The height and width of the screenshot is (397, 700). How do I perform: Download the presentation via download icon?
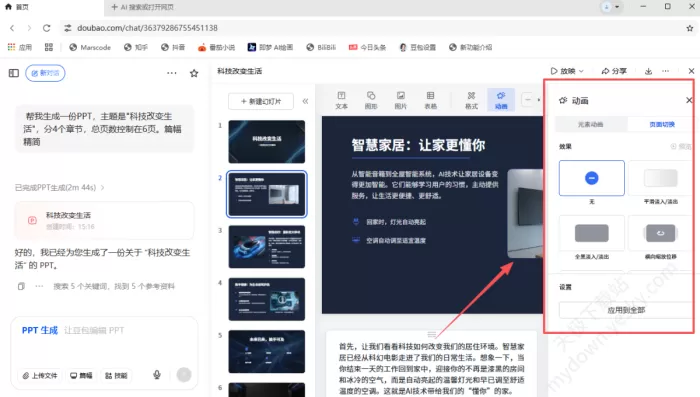coord(648,71)
